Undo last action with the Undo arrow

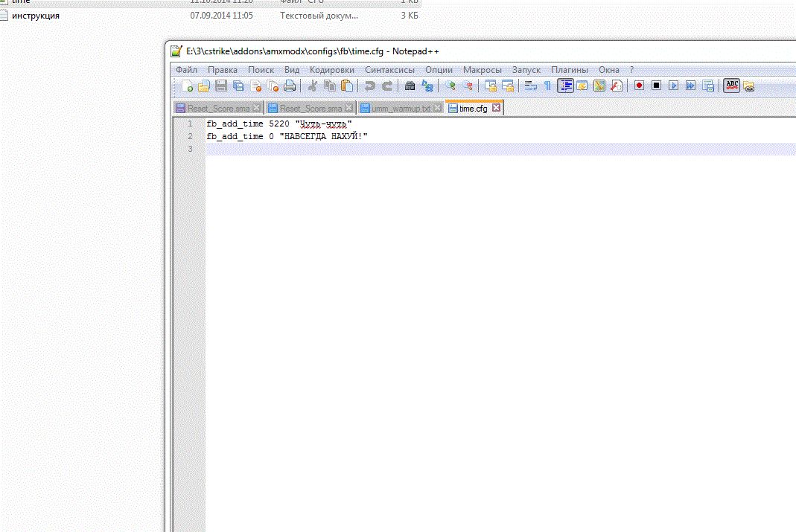coord(369,86)
